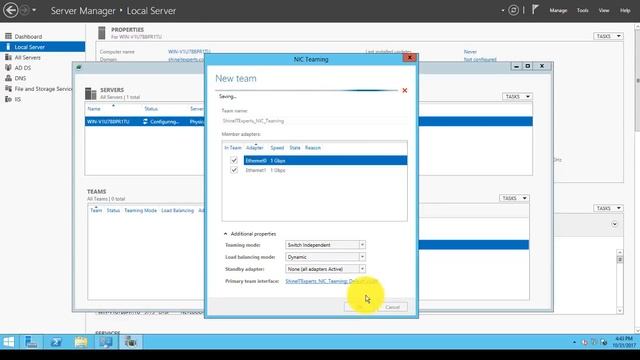The image size is (640, 360).
Task: Click Cancel in the New team dialog
Action: pos(392,307)
